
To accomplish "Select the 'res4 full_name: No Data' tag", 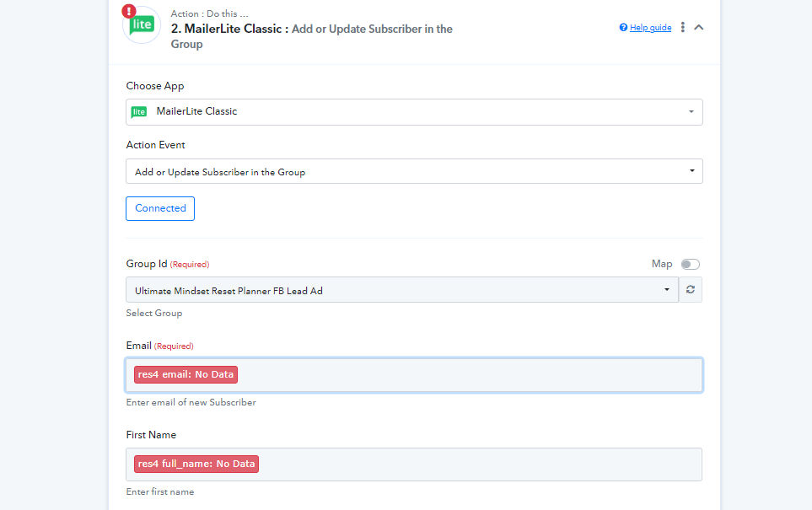I will 196,464.
